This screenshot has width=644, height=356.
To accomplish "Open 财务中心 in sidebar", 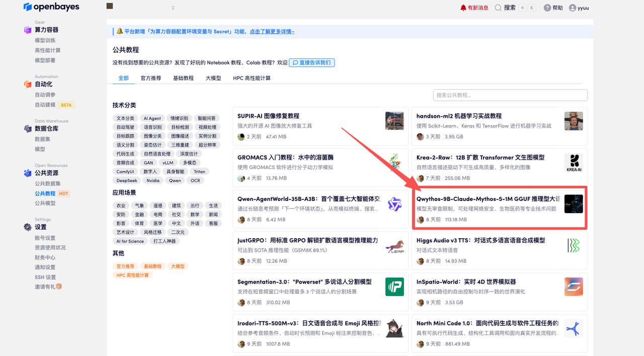I will coord(45,257).
